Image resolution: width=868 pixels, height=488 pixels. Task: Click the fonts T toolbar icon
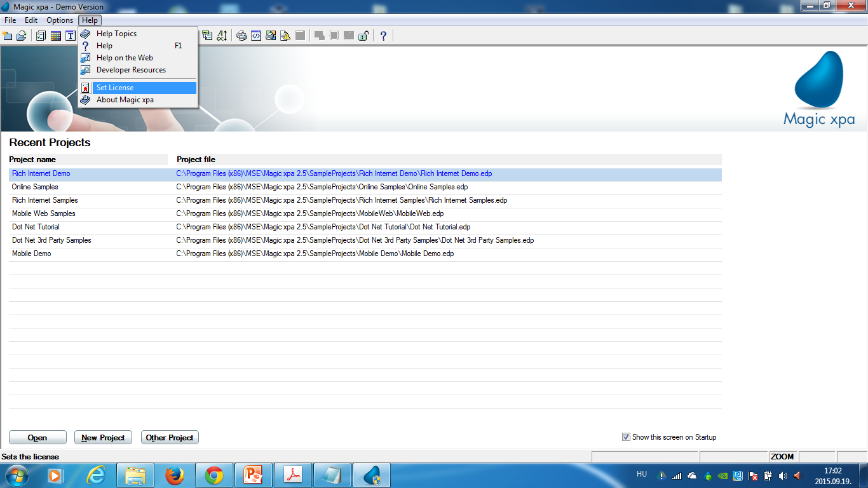(71, 36)
